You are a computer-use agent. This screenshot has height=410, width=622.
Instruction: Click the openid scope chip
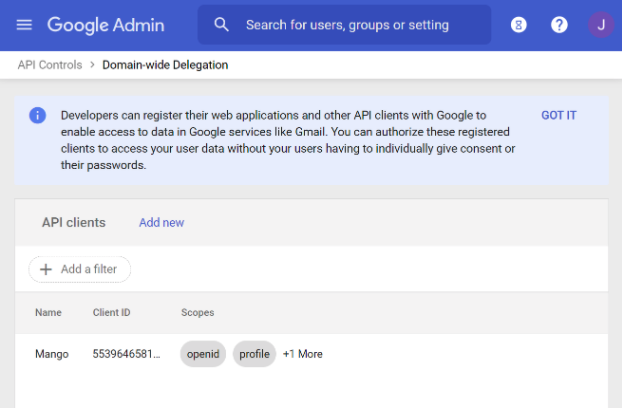[x=203, y=354]
